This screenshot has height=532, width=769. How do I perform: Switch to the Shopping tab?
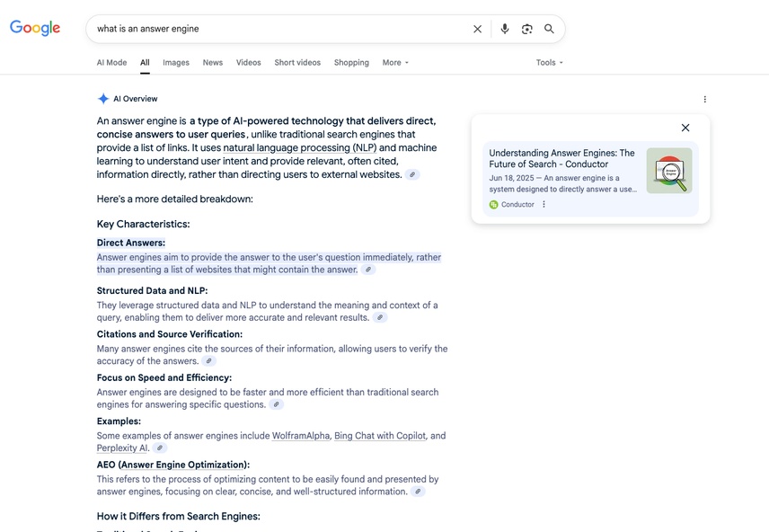[x=351, y=63]
